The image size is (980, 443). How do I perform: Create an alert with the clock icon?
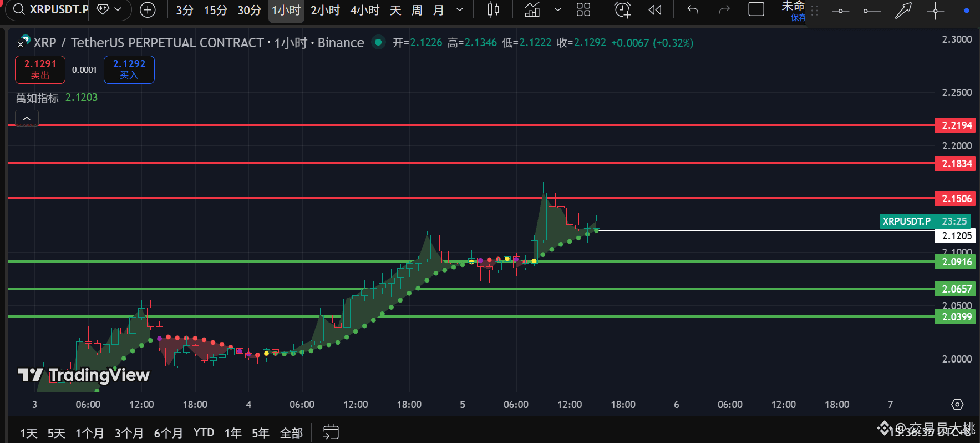pyautogui.click(x=623, y=10)
